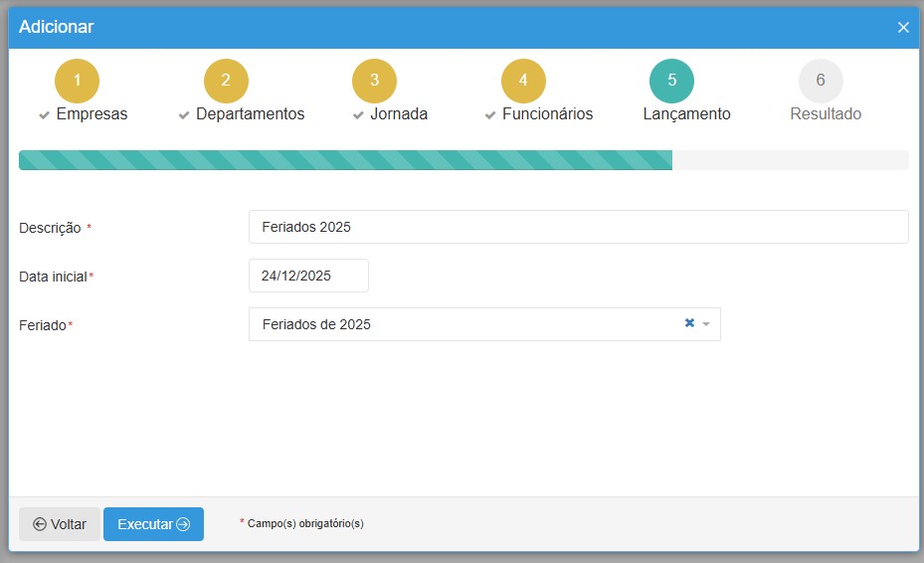The width and height of the screenshot is (924, 563).
Task: Select the step 3 numbered circle
Action: (374, 81)
